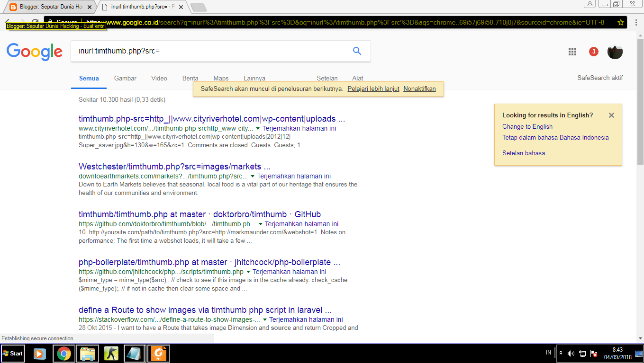Open jhitchcock/php-boilerplate result
This screenshot has width=644, height=363.
pyautogui.click(x=209, y=262)
